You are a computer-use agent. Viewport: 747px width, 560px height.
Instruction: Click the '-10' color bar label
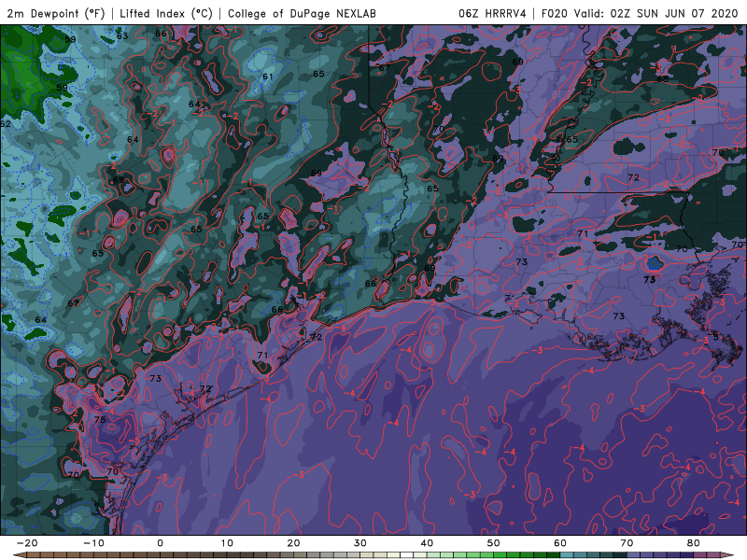(x=93, y=543)
